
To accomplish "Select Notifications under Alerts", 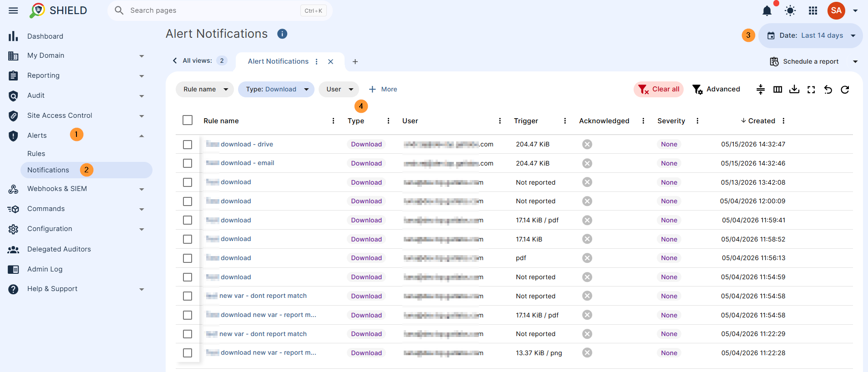I will [x=86, y=170].
